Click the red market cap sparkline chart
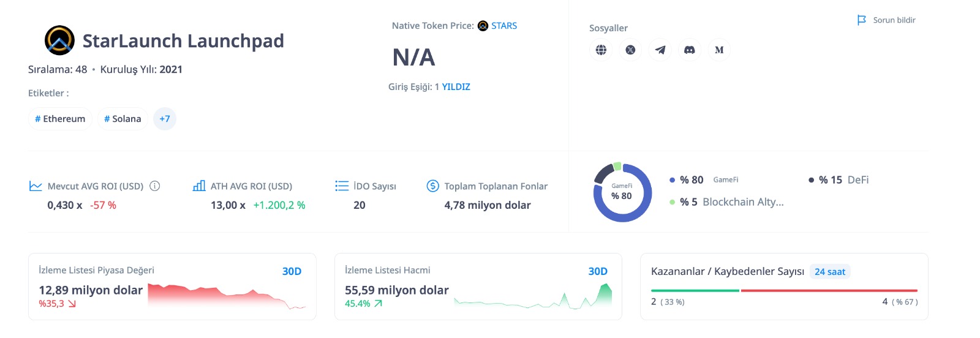This screenshot has height=338, width=980. click(x=227, y=296)
